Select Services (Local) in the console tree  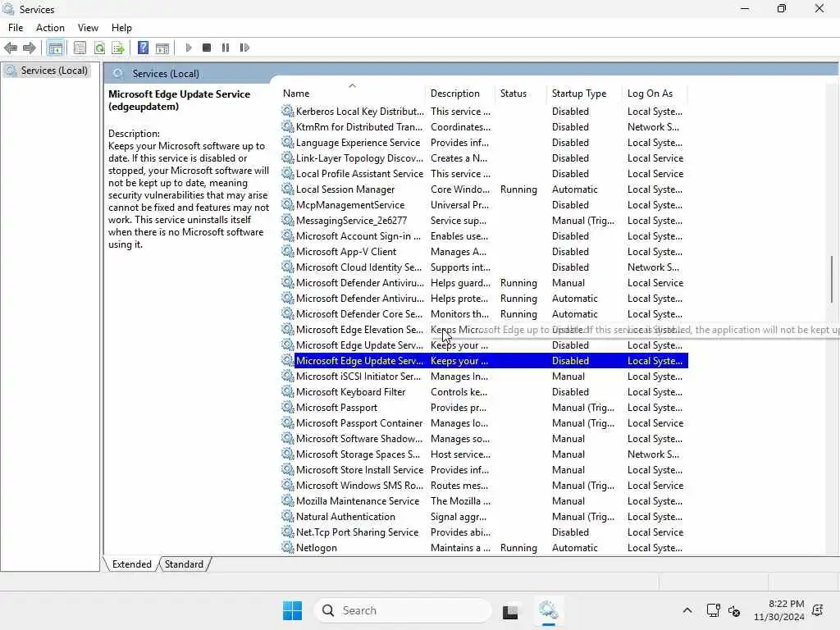pos(53,71)
